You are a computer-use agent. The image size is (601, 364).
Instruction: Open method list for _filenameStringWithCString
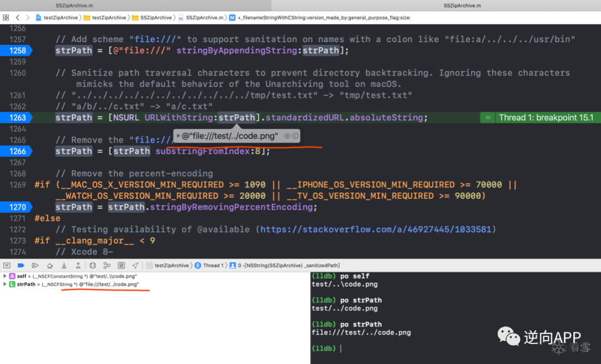pos(320,18)
